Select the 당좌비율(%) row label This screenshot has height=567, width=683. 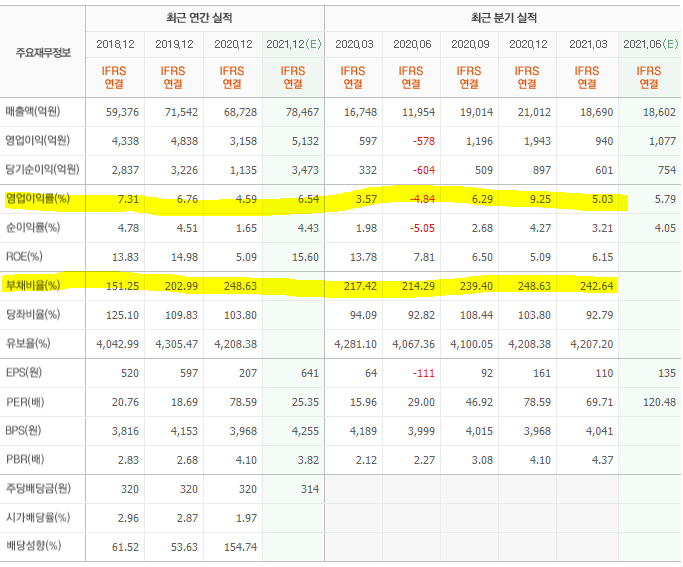[x=33, y=314]
